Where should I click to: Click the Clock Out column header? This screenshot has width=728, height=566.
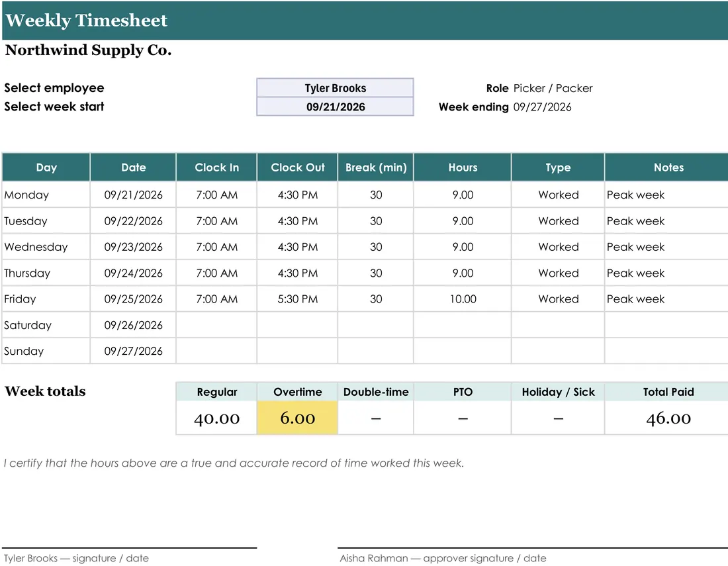[297, 167]
